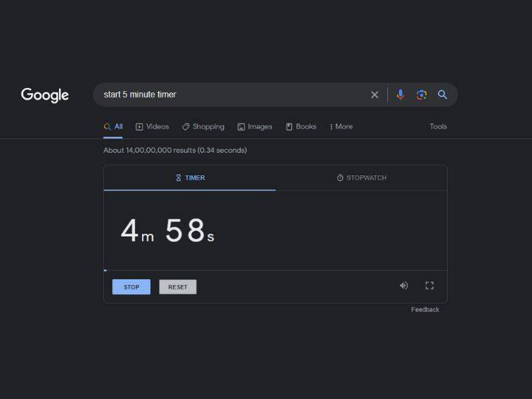Open the Books tab

click(x=301, y=126)
